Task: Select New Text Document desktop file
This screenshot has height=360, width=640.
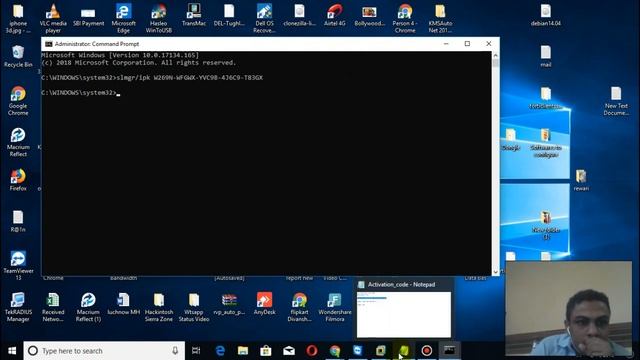Action: 616,101
